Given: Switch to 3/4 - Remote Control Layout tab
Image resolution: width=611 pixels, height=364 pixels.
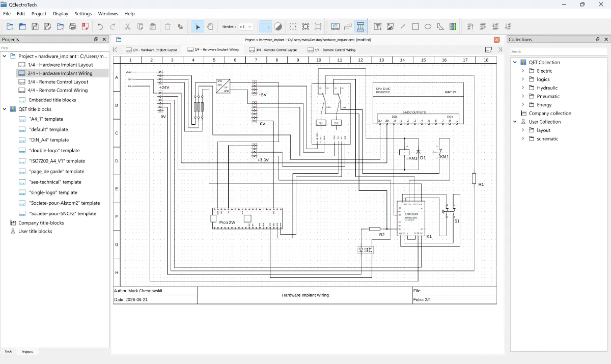Looking at the screenshot, I should tap(273, 50).
